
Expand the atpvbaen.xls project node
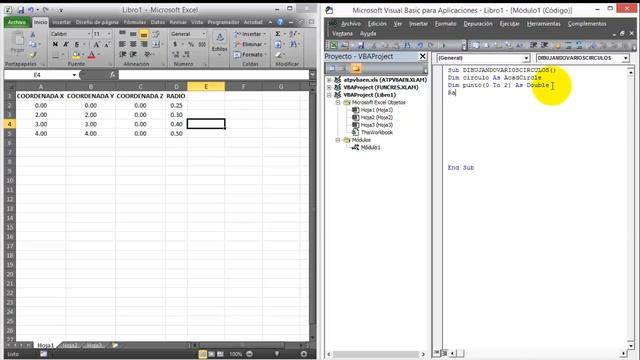click(329, 80)
